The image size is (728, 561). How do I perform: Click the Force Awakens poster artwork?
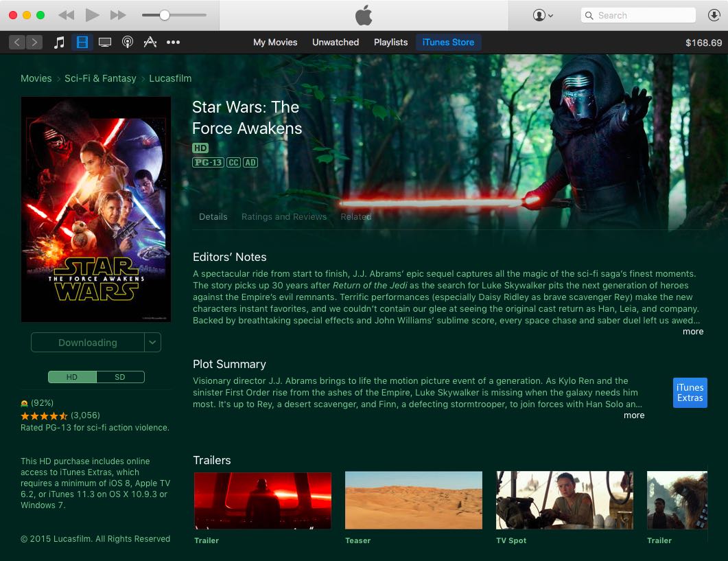click(96, 209)
